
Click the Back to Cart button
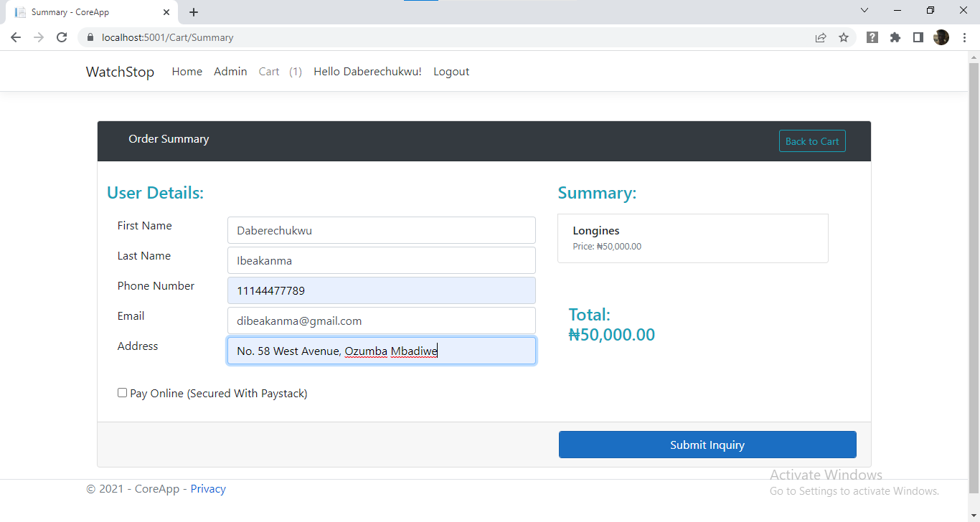coord(812,141)
